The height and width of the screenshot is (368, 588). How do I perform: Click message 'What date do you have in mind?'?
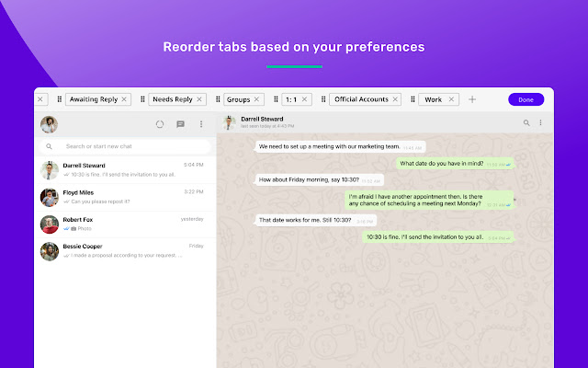(x=456, y=164)
